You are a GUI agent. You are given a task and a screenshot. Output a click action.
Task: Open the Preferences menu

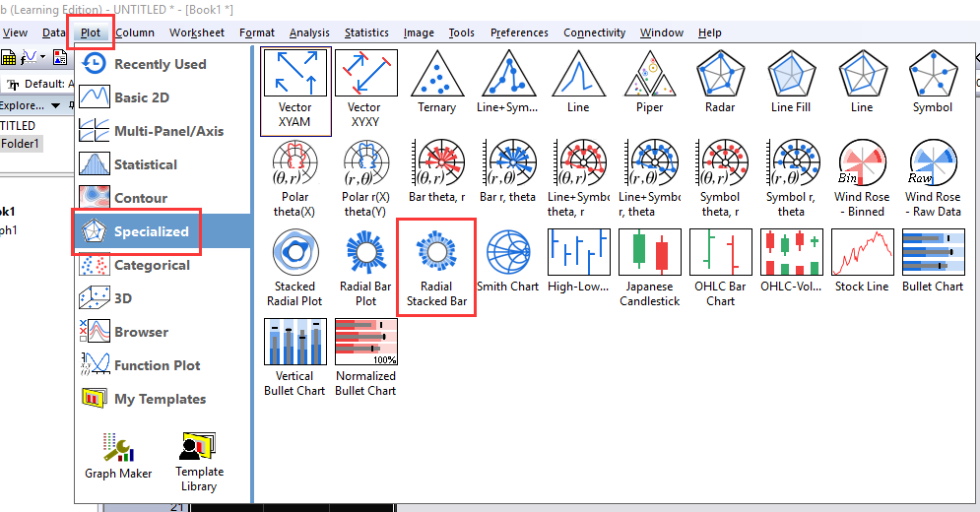(x=519, y=32)
